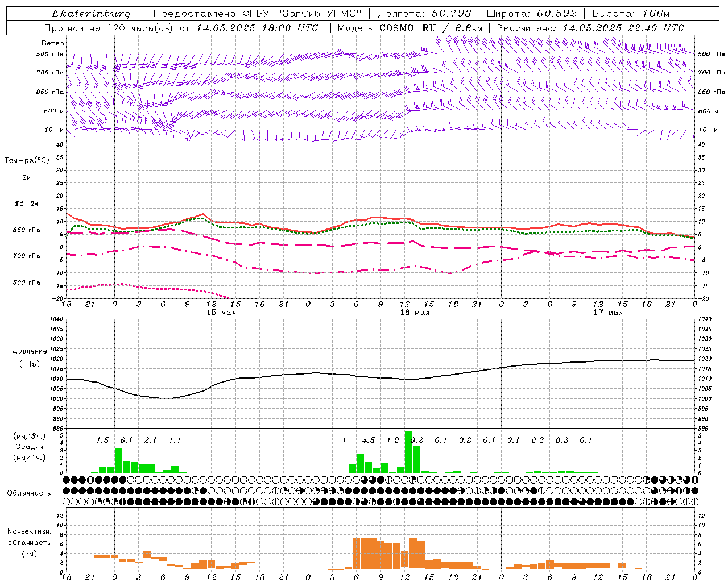Click the 'Высота: 166м' header value

point(631,14)
